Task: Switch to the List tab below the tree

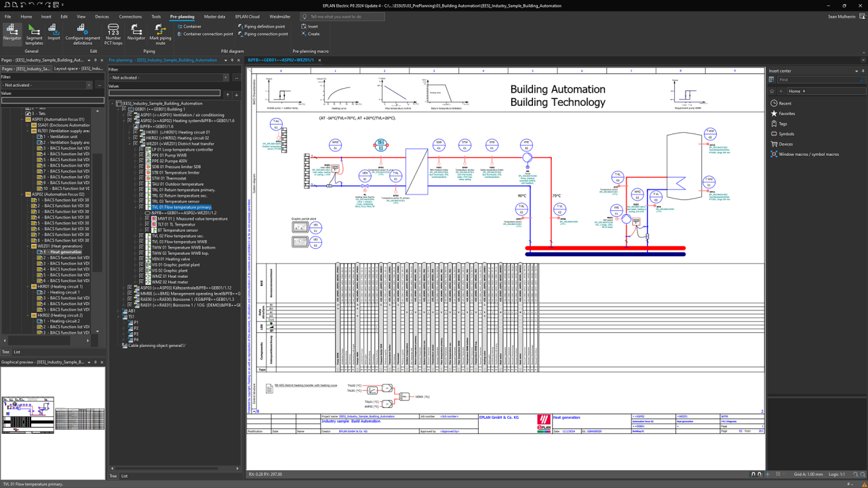Action: tap(124, 476)
